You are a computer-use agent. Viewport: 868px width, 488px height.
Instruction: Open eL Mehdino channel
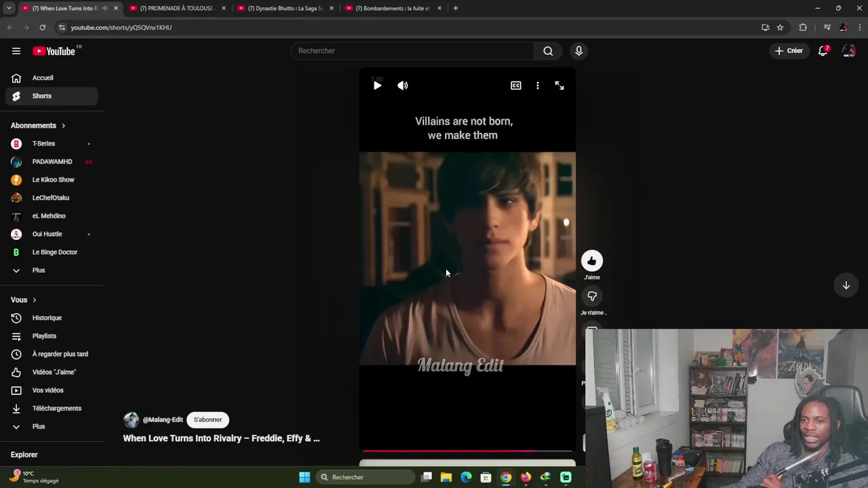click(52, 216)
